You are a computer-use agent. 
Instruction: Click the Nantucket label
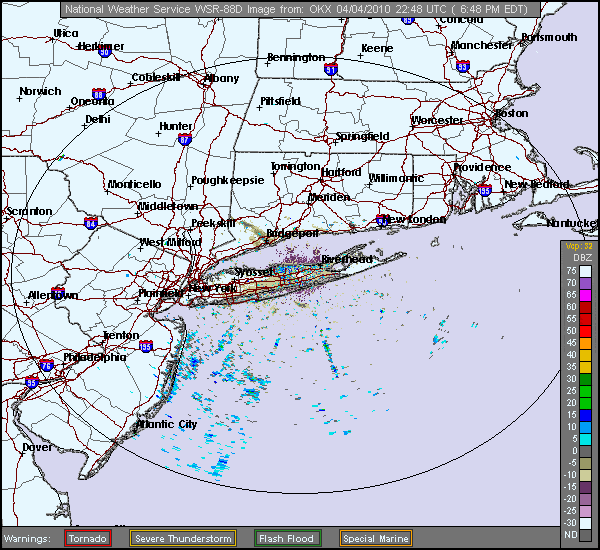coord(571,223)
